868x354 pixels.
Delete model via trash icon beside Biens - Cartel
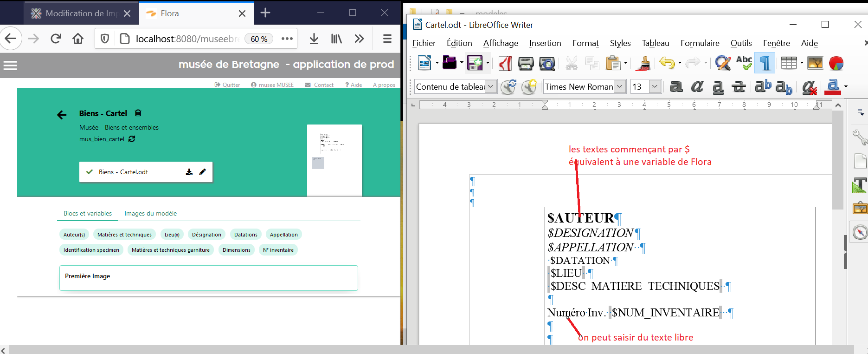click(x=138, y=113)
